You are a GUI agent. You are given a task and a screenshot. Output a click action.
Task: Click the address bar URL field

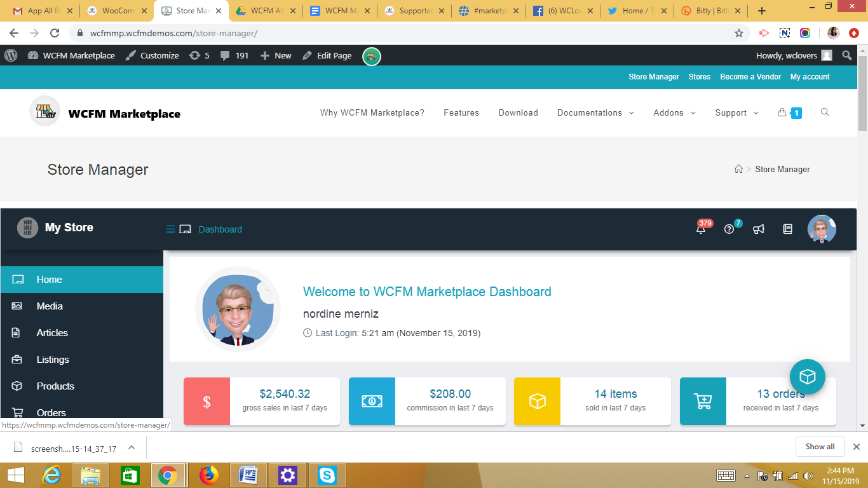(407, 33)
